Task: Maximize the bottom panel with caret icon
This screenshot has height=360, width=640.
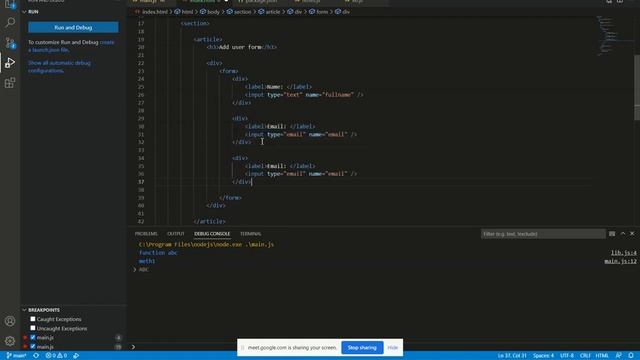Action: point(622,234)
